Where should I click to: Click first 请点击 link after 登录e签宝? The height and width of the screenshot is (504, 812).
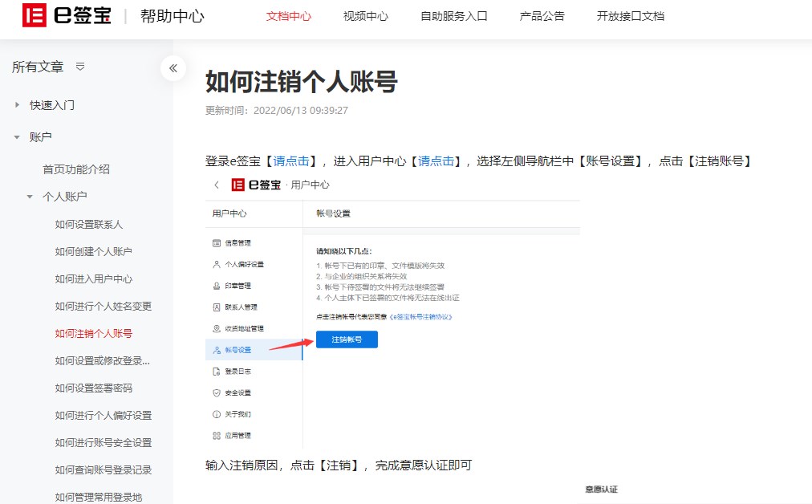(291, 161)
